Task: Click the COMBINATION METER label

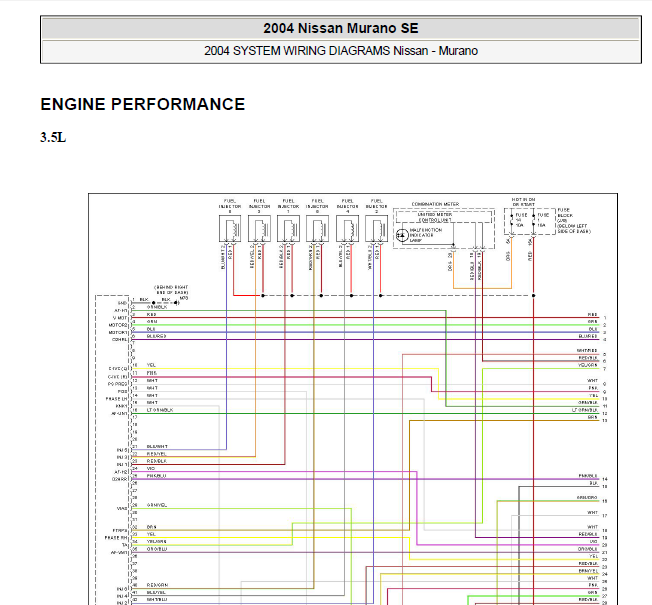Action: pyautogui.click(x=435, y=204)
